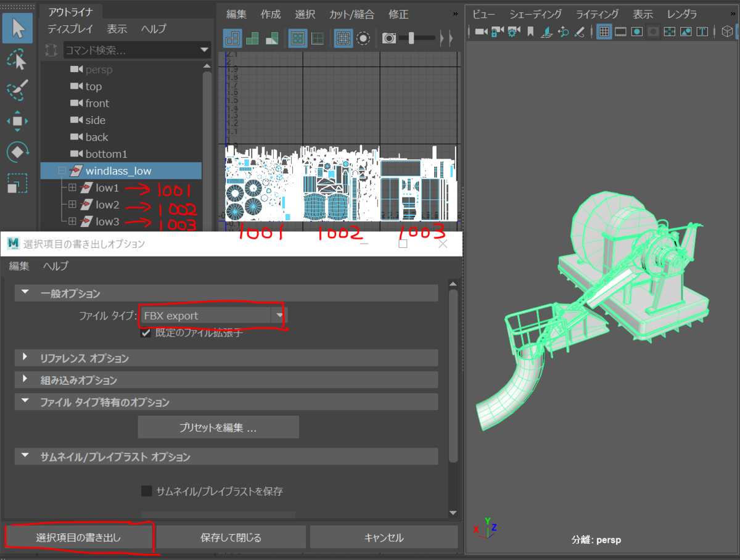Click 保存して閉じる button
The width and height of the screenshot is (740, 560).
(231, 537)
